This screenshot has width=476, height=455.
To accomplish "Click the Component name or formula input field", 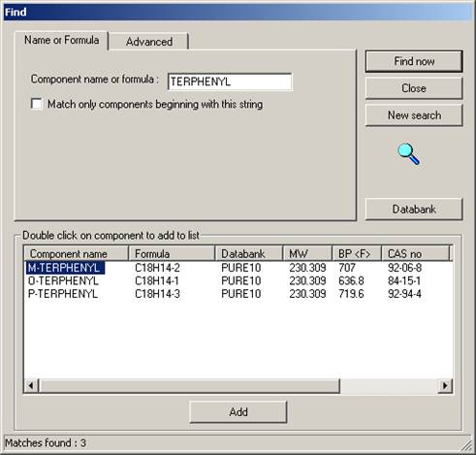I will click(230, 81).
